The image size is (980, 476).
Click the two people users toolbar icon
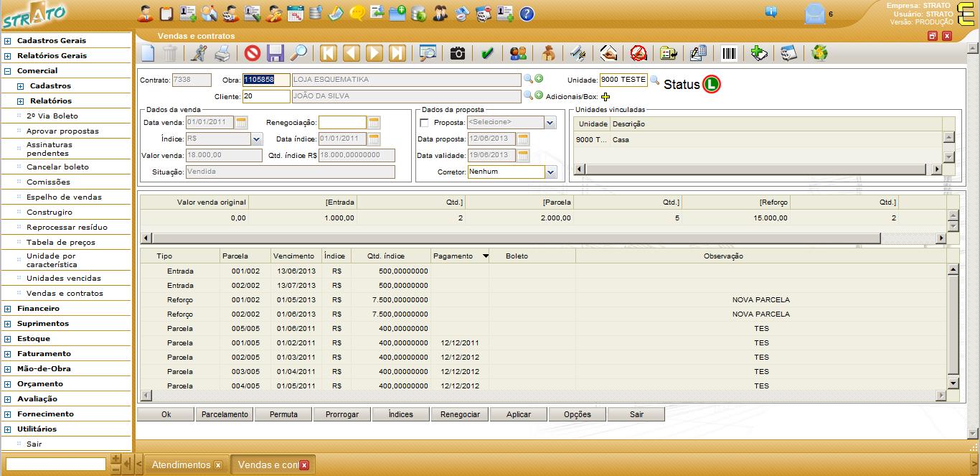click(518, 53)
